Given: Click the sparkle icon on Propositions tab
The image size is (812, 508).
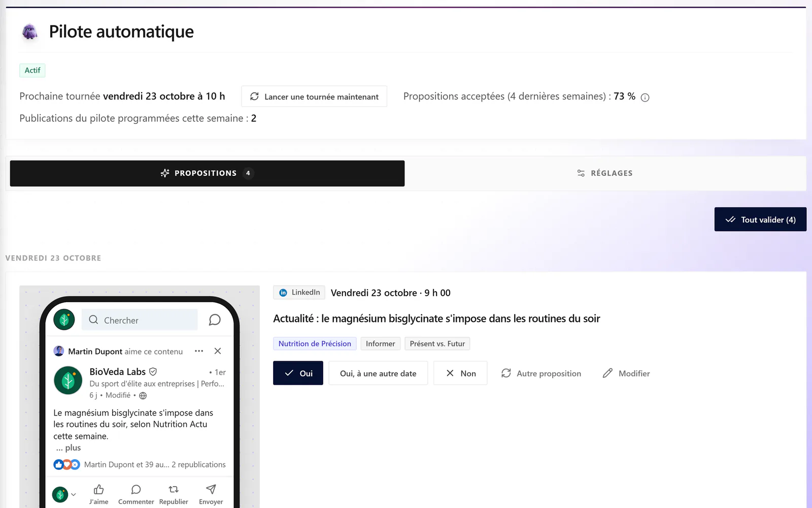Looking at the screenshot, I should (x=165, y=173).
